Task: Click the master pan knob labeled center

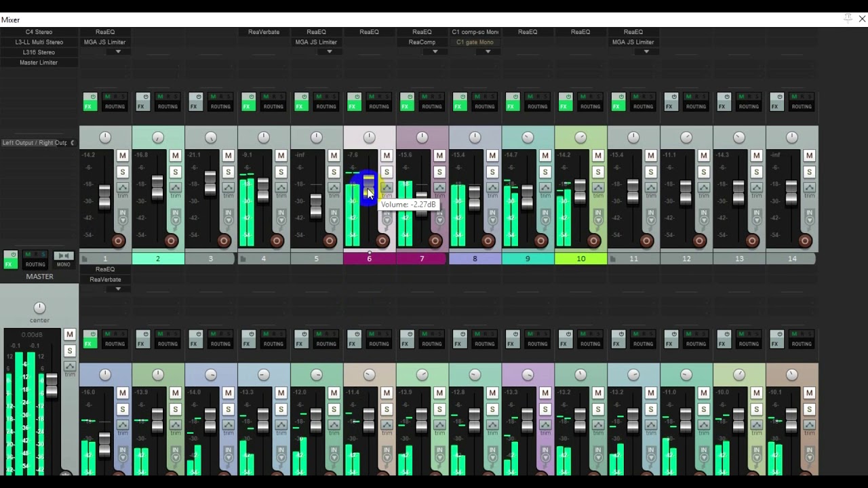Action: (x=39, y=308)
